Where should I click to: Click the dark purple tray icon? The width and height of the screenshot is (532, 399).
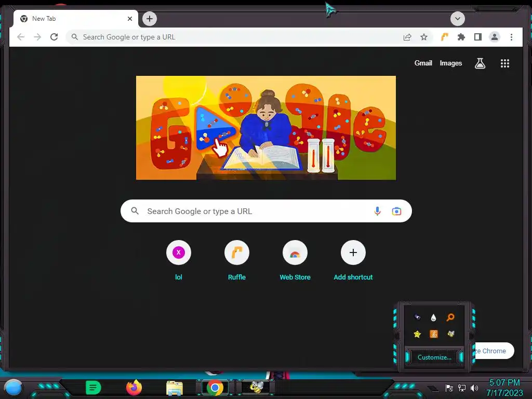417,317
